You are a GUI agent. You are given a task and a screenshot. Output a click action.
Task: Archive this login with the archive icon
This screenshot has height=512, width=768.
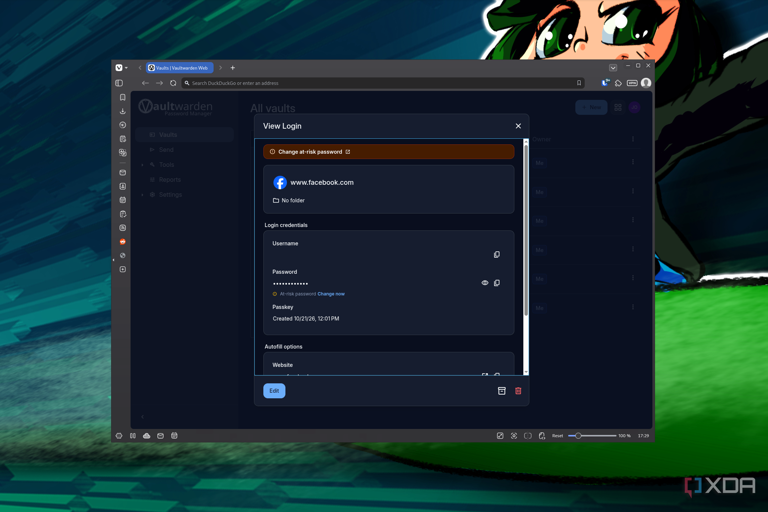pyautogui.click(x=502, y=390)
